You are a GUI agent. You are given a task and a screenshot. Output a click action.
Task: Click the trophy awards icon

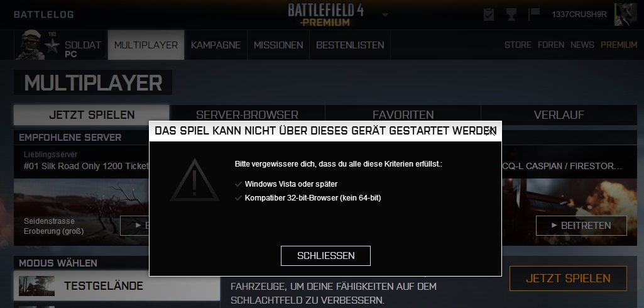[x=511, y=15]
